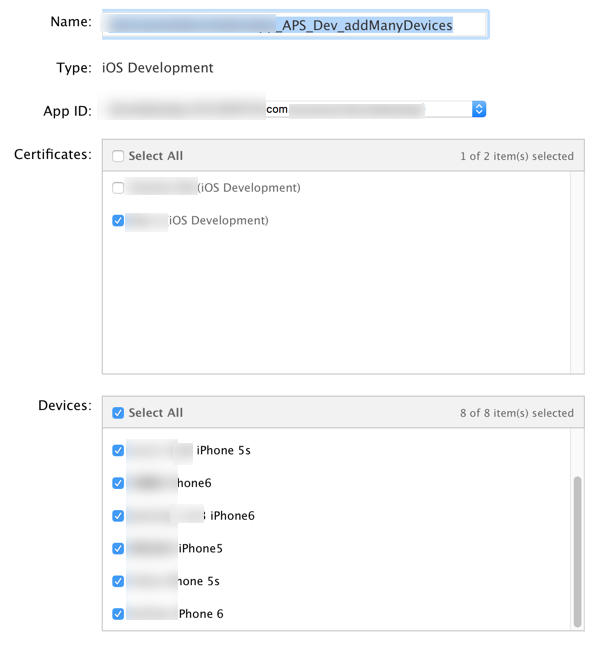600x646 pixels.
Task: Click the '1 of 2 item(s) selected' text
Action: tap(517, 156)
